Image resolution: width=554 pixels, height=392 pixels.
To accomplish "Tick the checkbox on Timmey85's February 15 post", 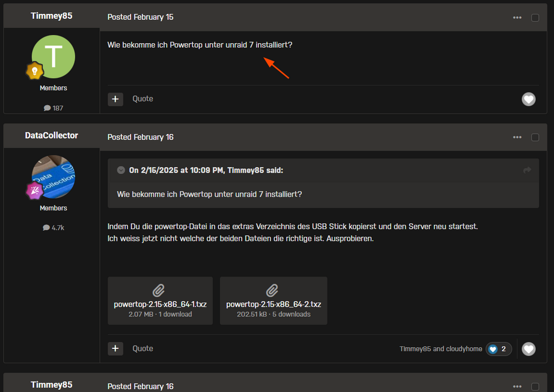I will click(535, 18).
